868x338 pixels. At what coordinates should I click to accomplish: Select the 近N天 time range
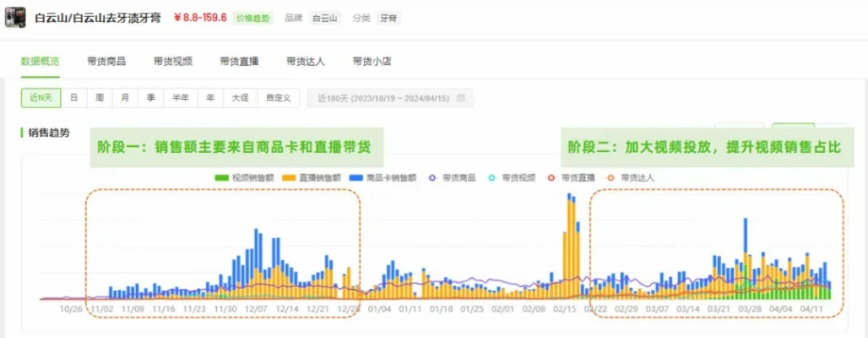coord(41,98)
